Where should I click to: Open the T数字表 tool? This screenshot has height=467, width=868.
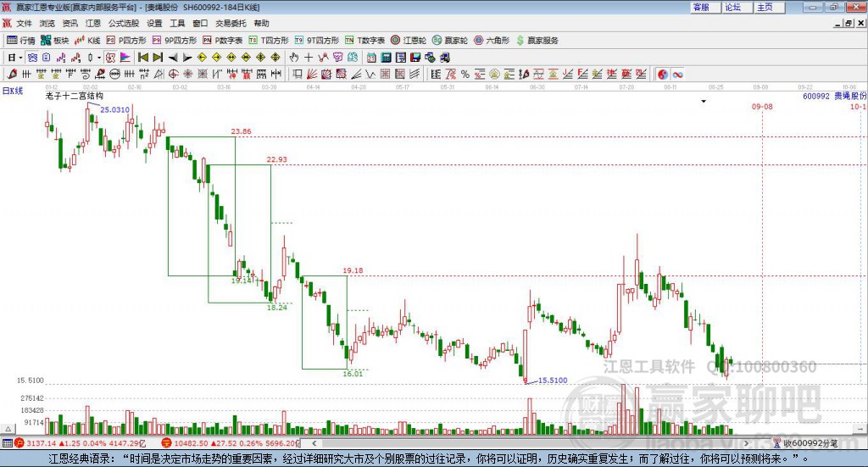(364, 41)
